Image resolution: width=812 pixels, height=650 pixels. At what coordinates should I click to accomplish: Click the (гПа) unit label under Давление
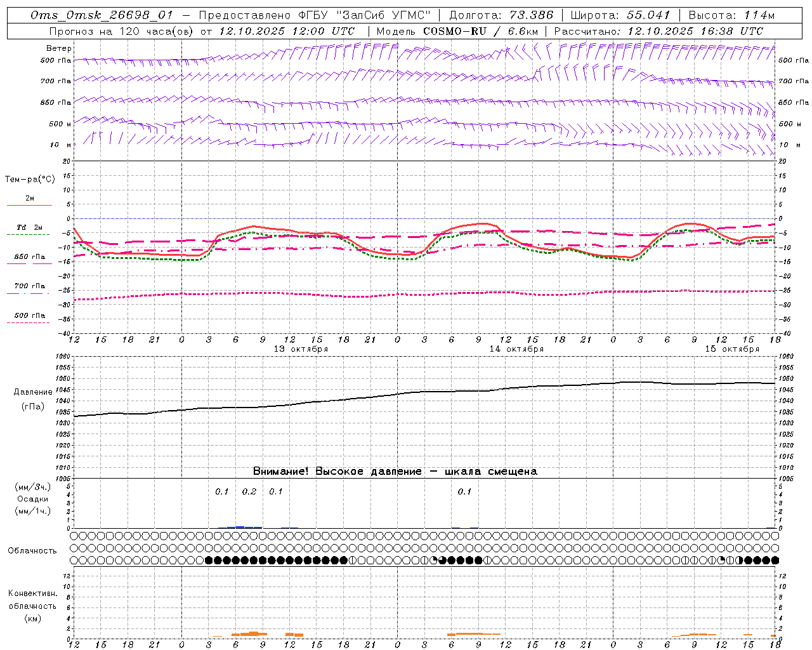tap(32, 407)
